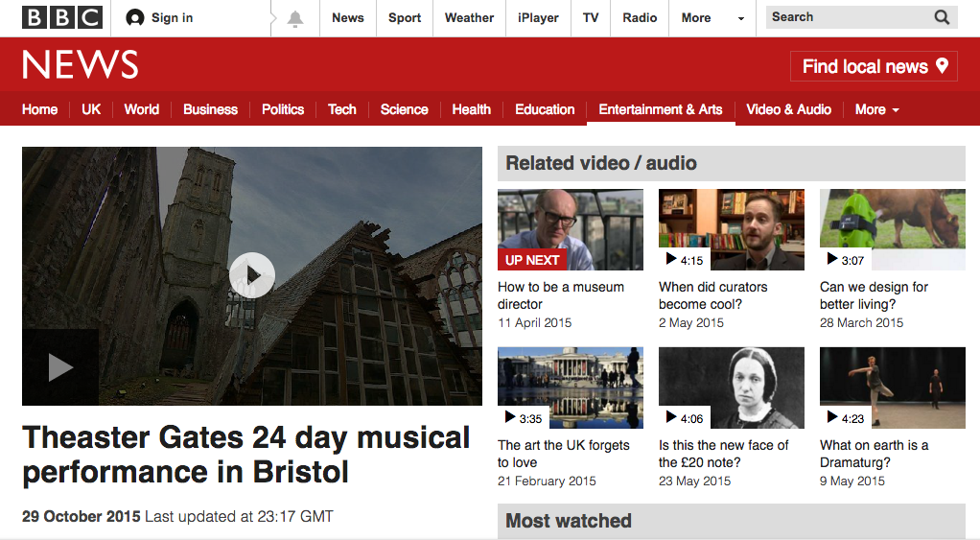Click the '9 May 2015' date
Image resolution: width=980 pixels, height=540 pixels.
click(x=852, y=481)
